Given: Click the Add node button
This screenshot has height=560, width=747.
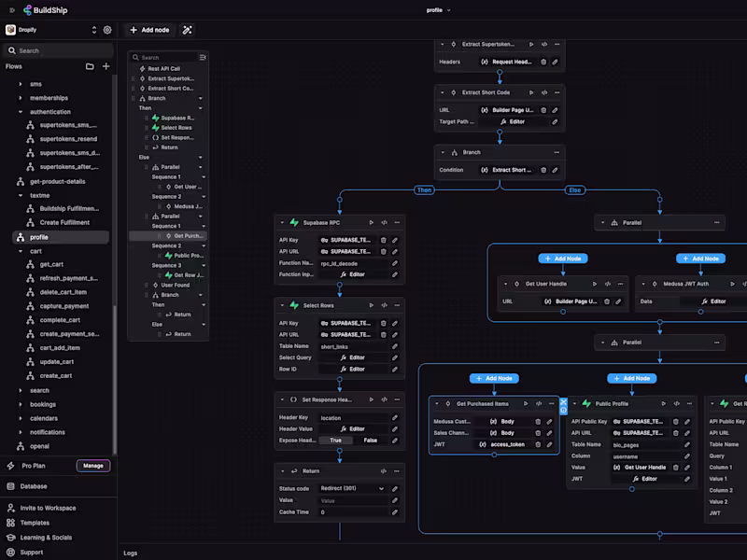Looking at the screenshot, I should pyautogui.click(x=149, y=30).
